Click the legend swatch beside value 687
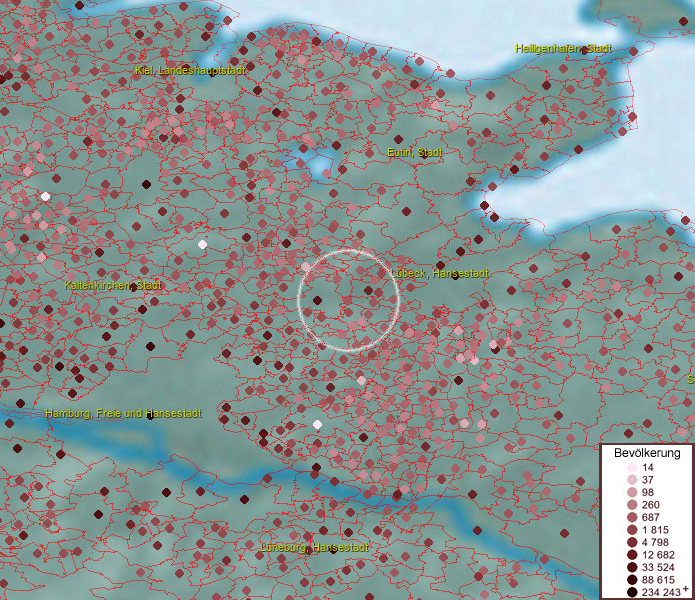 (632, 517)
